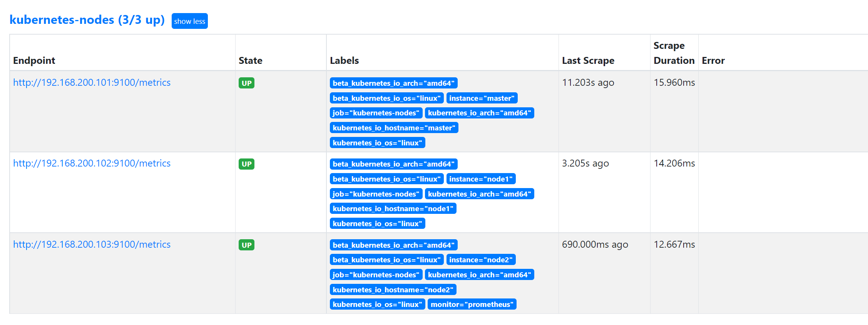This screenshot has width=868, height=325.
Task: Click the show less button
Action: [189, 21]
